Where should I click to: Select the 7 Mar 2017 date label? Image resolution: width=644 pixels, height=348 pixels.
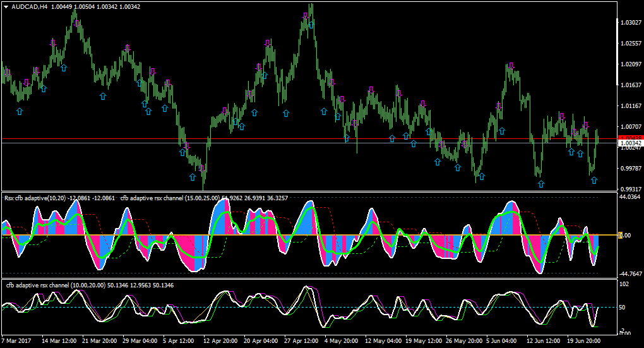point(16,340)
